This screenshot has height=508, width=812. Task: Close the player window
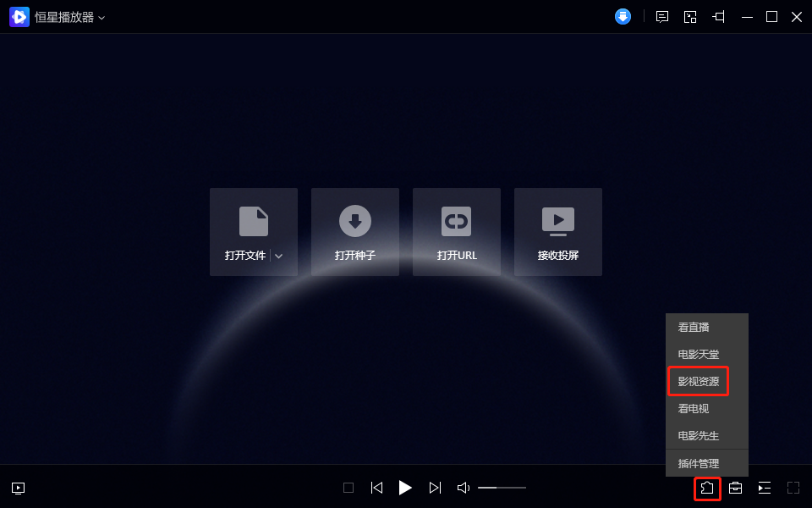797,17
